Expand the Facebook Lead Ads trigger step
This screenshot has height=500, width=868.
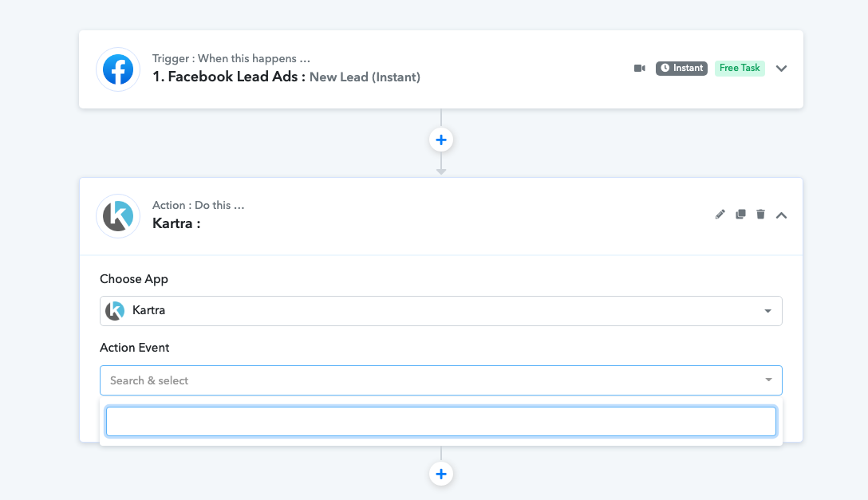pos(781,69)
